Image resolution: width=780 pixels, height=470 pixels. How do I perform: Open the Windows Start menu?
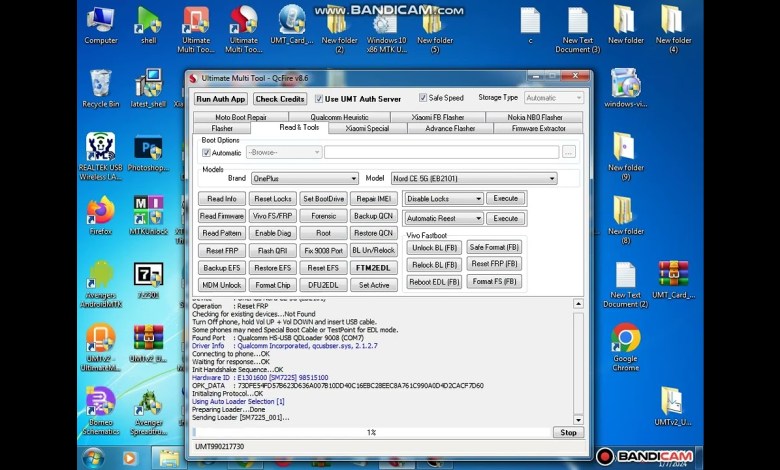pos(93,458)
